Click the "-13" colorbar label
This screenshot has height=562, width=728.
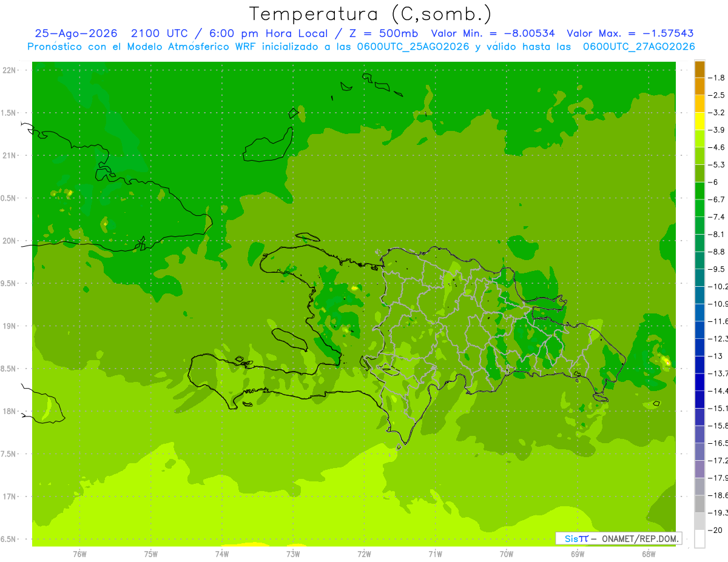(x=715, y=356)
